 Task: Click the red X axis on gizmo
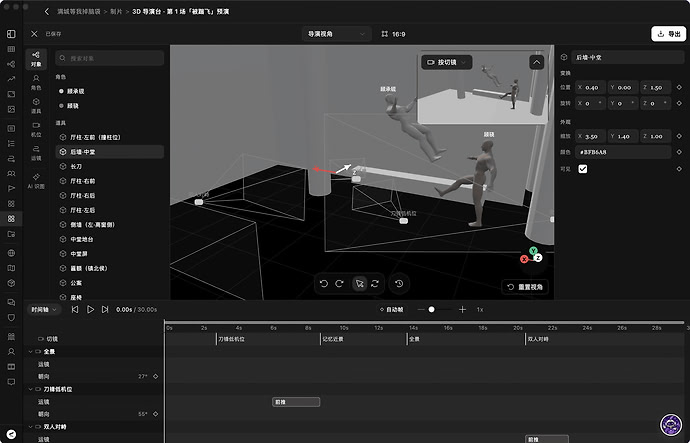tap(524, 259)
